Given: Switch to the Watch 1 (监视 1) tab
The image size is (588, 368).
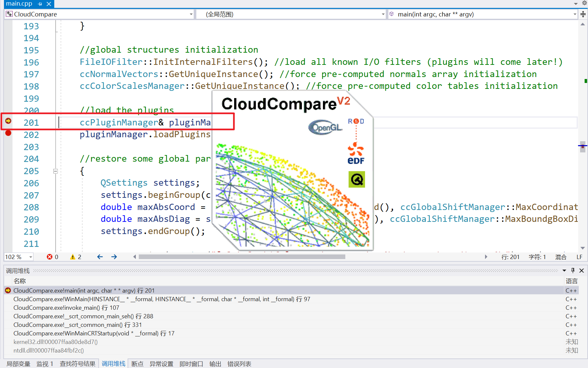Looking at the screenshot, I should click(45, 364).
